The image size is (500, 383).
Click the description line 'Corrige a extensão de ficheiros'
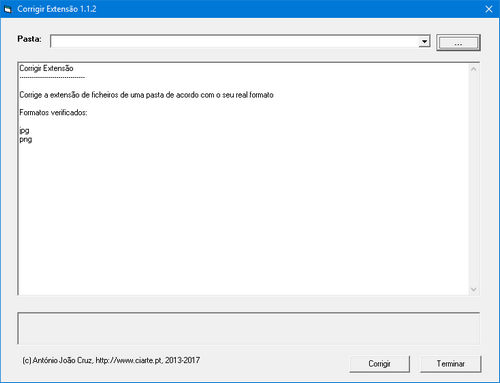coord(146,95)
